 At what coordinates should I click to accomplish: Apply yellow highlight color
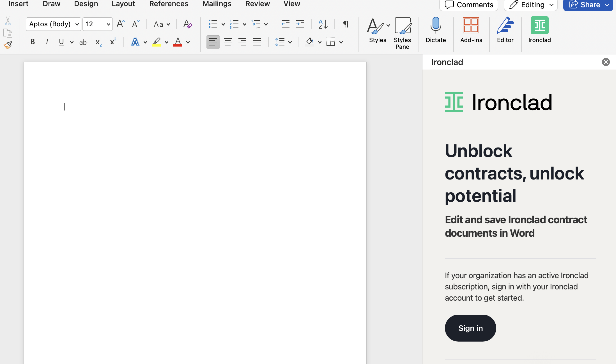pos(157,42)
